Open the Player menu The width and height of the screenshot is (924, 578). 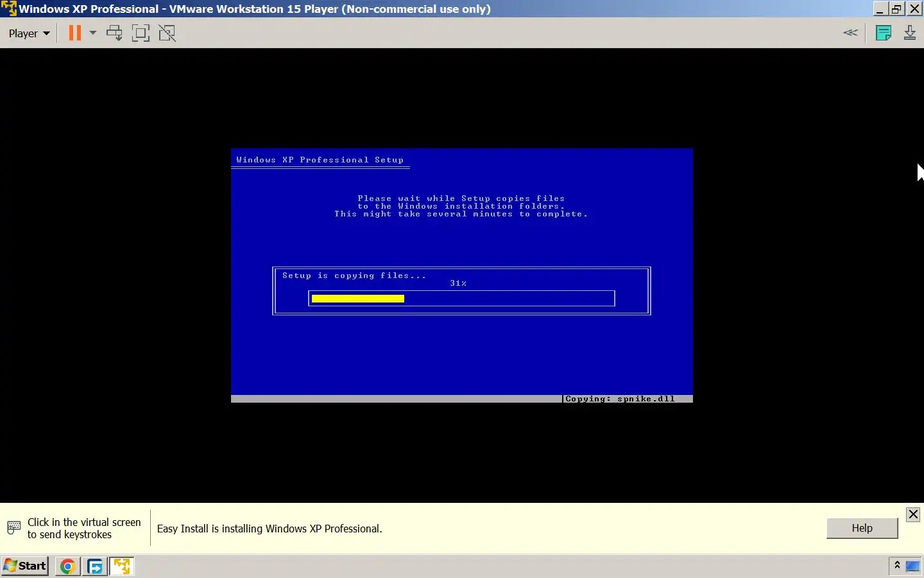(29, 33)
